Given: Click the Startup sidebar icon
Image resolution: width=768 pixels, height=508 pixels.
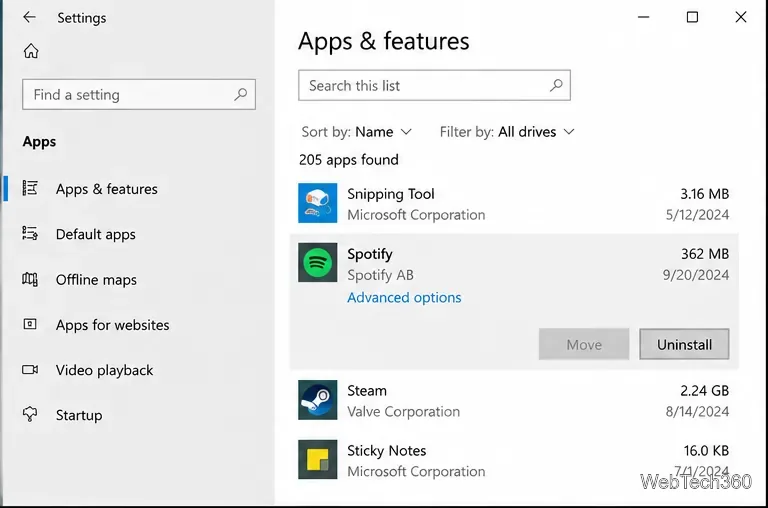Looking at the screenshot, I should pos(30,414).
